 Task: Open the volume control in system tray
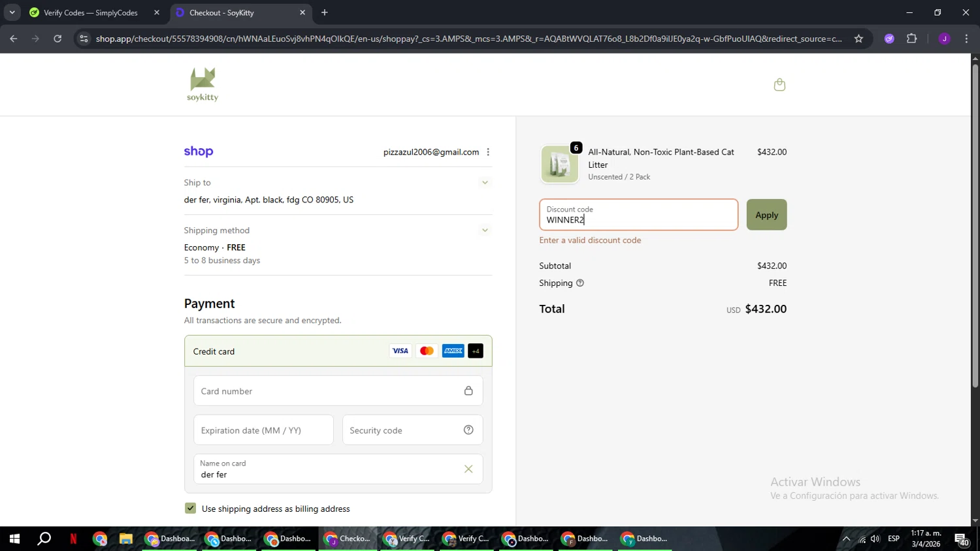pos(875,539)
